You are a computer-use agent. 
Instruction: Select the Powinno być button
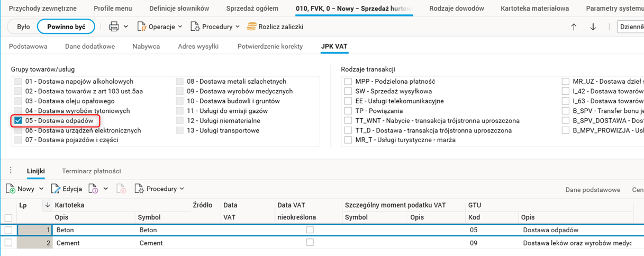pyautogui.click(x=66, y=27)
